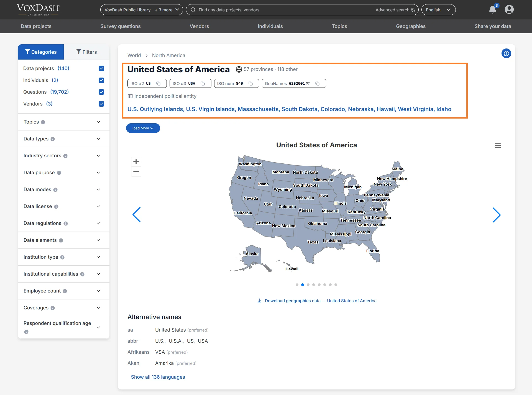Open Advanced search

click(395, 10)
